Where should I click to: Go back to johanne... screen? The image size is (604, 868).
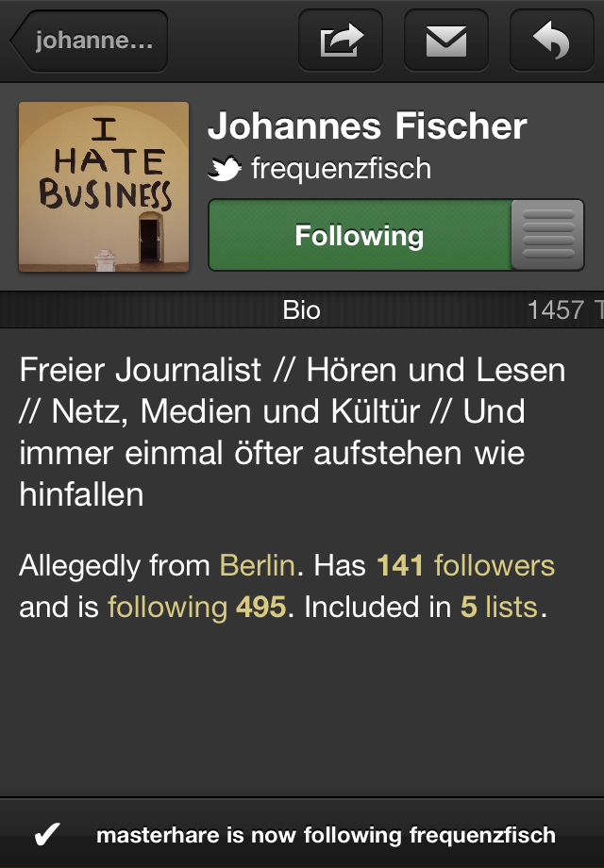89,41
